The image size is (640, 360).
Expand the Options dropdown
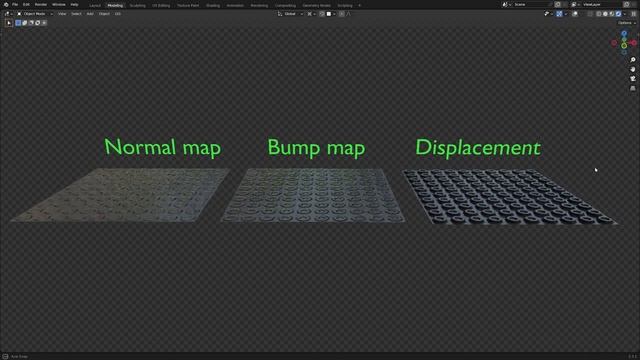(x=627, y=23)
